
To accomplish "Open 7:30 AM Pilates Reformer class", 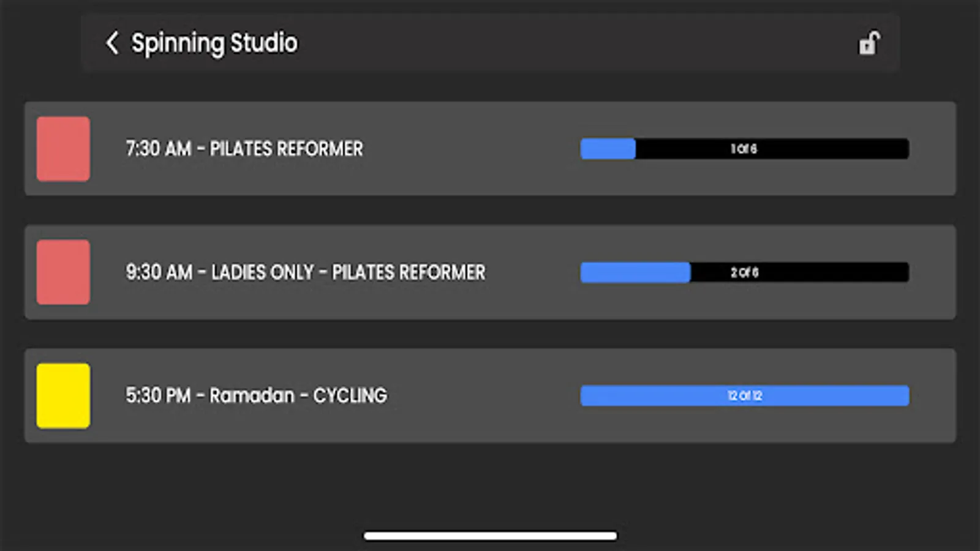I will click(244, 149).
